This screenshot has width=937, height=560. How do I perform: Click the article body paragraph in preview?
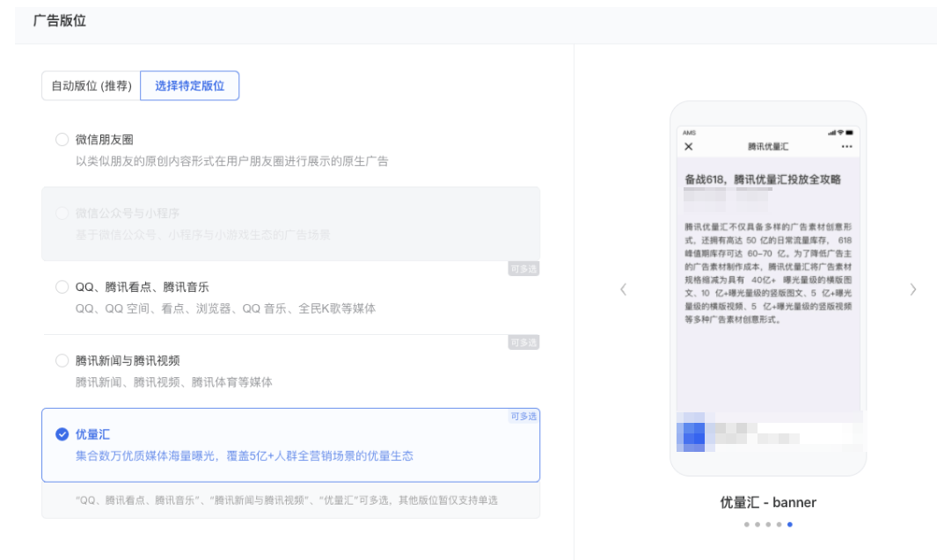pyautogui.click(x=768, y=273)
